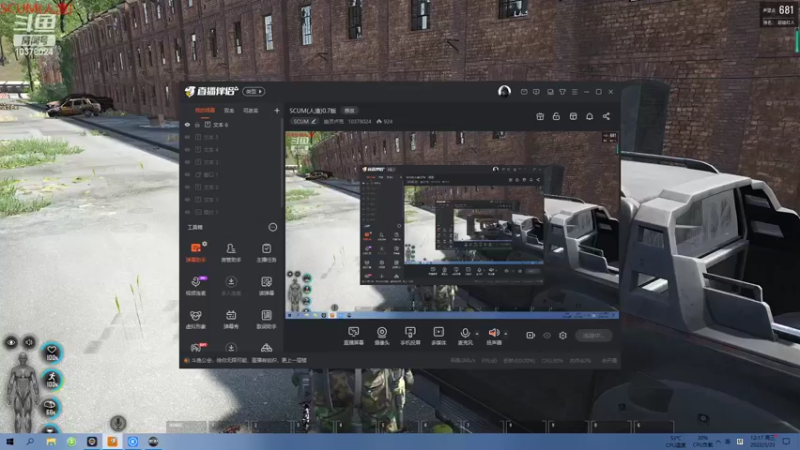
Task: Open the 虚拟形象 virtual avatar tool
Action: [196, 319]
